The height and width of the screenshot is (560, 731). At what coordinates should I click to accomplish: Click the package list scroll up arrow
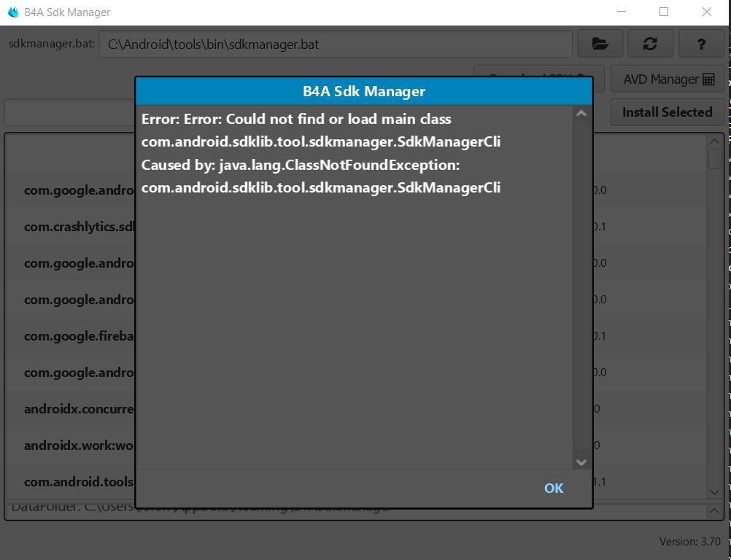click(714, 141)
